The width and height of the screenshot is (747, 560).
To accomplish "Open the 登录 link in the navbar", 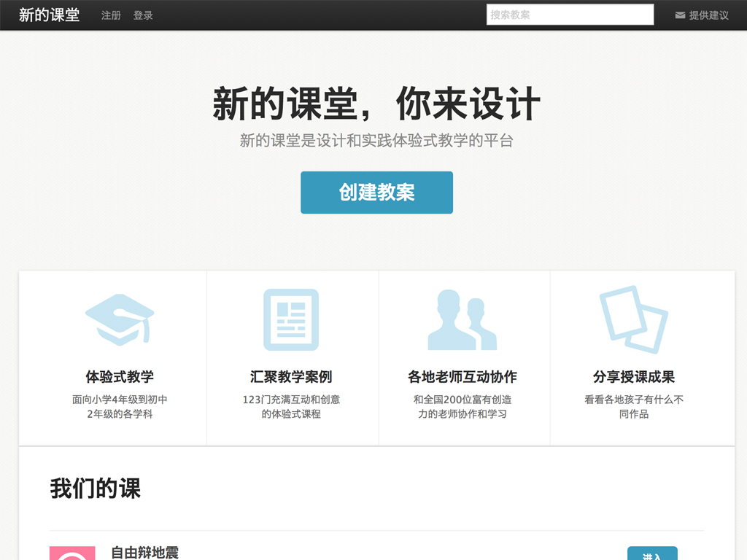I will [143, 15].
